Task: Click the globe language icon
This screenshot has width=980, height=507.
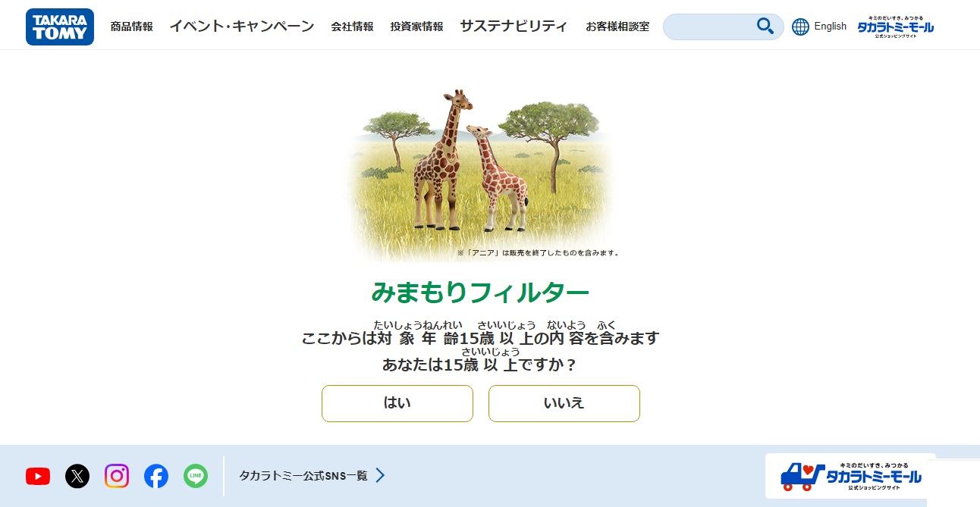Action: coord(800,27)
